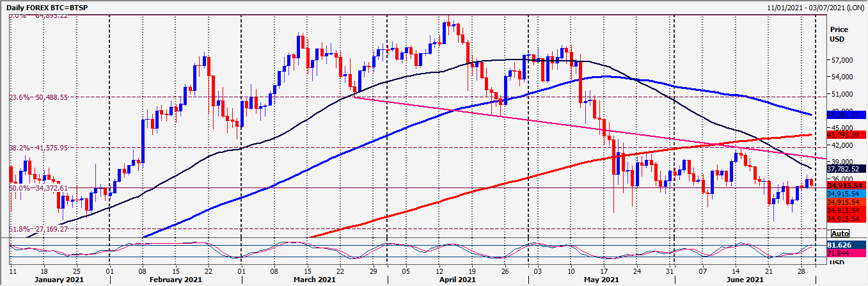This screenshot has width=868, height=286.
Task: Select the 61.8% 27,169.27 Fibonacci label
Action: point(38,228)
